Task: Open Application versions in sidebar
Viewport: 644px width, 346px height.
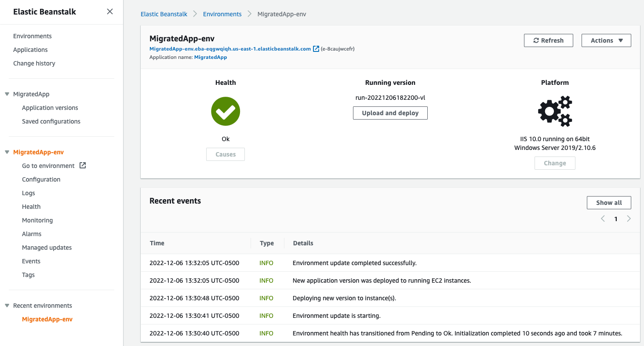Action: (50, 108)
